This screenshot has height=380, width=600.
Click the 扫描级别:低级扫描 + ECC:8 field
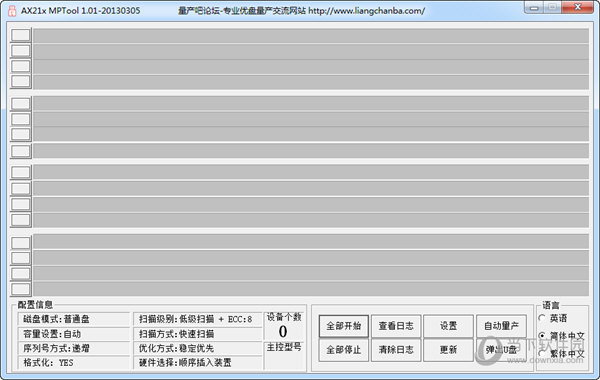[197, 319]
